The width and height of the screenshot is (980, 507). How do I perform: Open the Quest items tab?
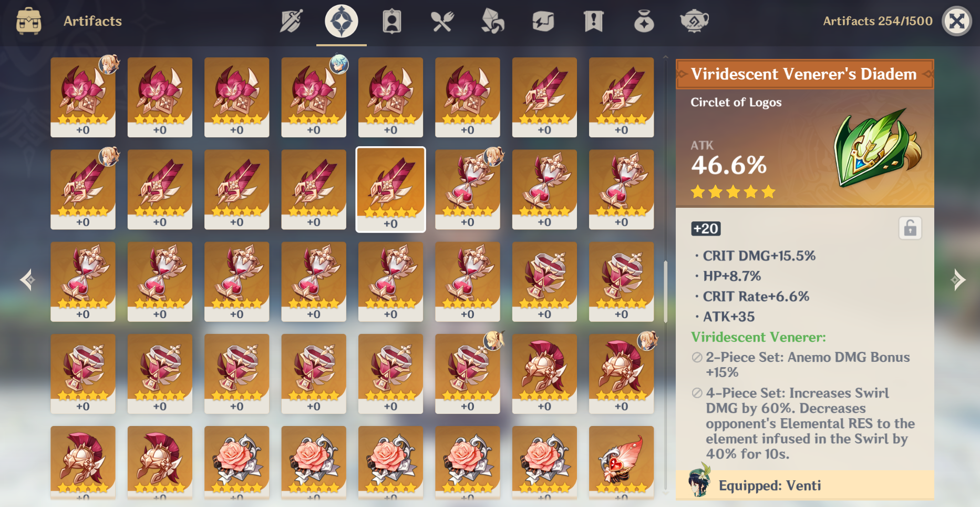tap(594, 22)
